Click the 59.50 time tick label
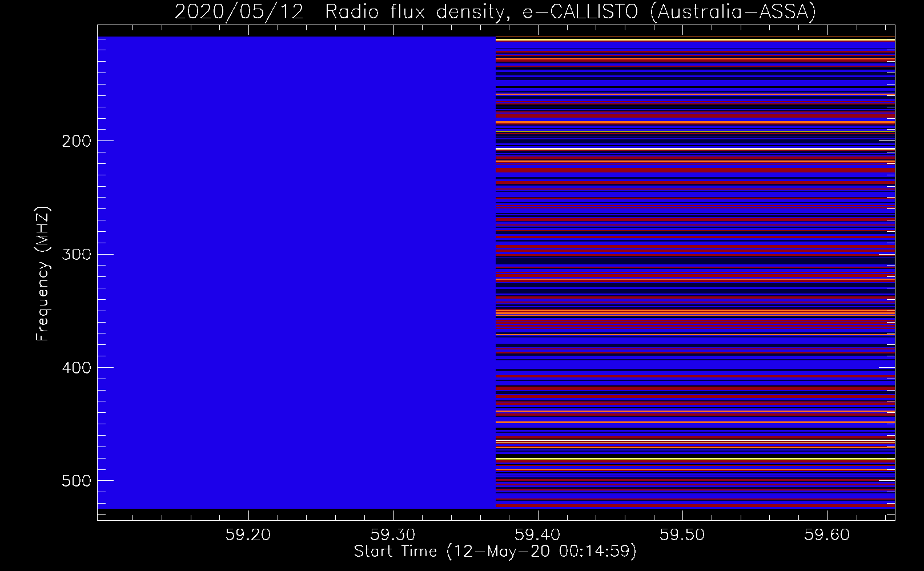This screenshot has width=924, height=571. point(682,534)
